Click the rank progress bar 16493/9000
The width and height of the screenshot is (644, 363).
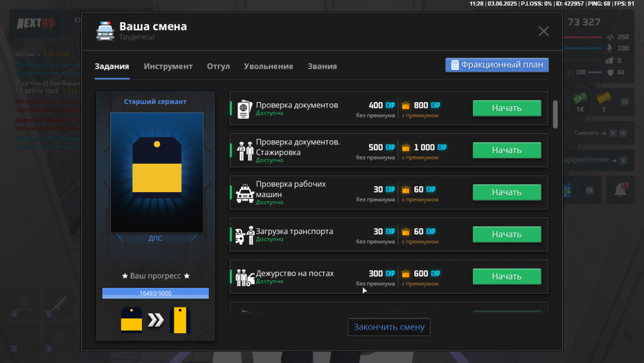pyautogui.click(x=155, y=293)
